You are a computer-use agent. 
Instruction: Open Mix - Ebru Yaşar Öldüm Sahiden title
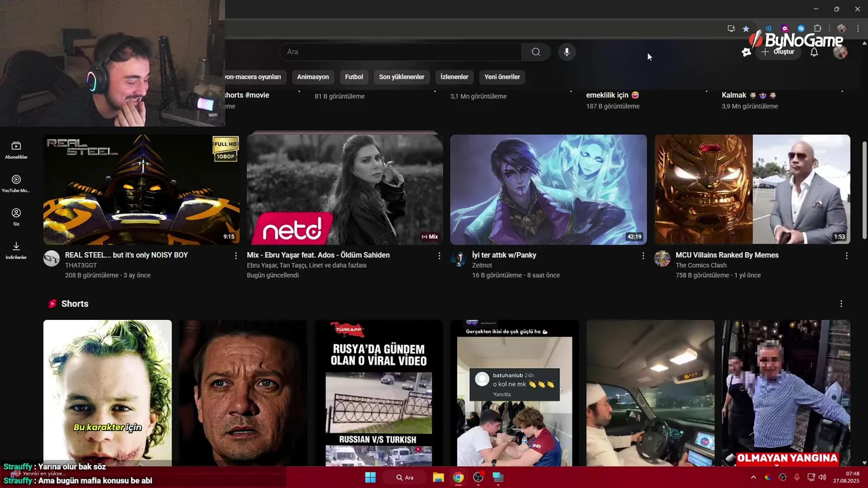click(318, 256)
